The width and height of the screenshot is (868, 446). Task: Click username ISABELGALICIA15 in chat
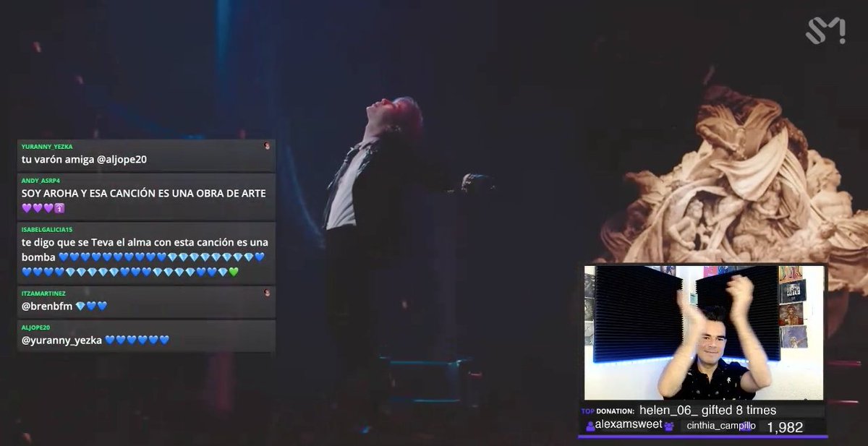[x=47, y=228]
